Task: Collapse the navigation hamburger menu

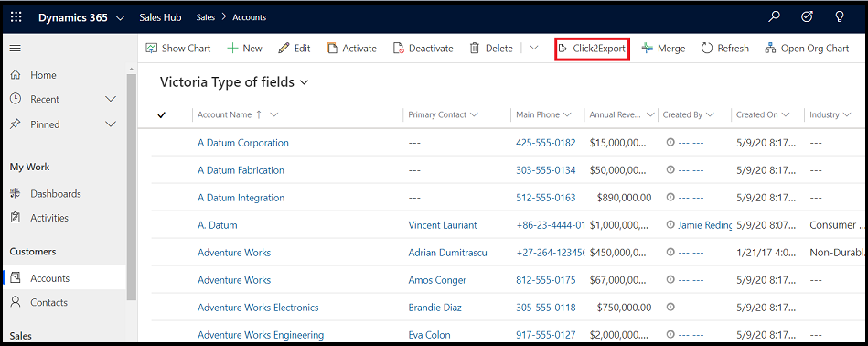Action: 16,49
